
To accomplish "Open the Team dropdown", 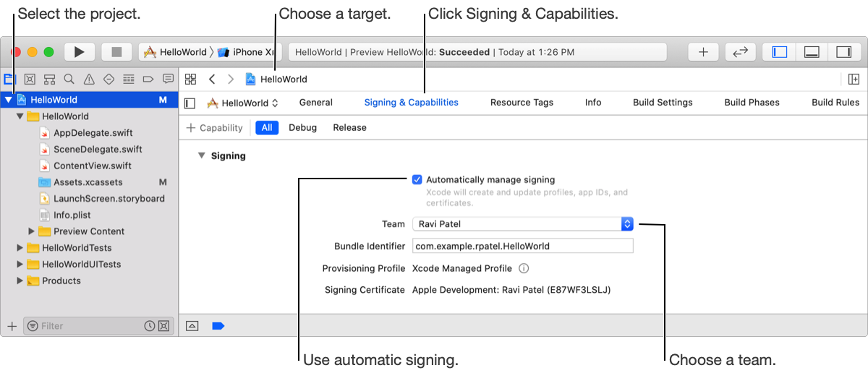I will pyautogui.click(x=627, y=224).
